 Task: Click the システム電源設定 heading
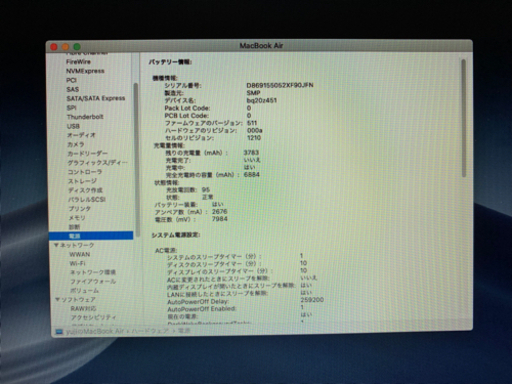[x=175, y=235]
